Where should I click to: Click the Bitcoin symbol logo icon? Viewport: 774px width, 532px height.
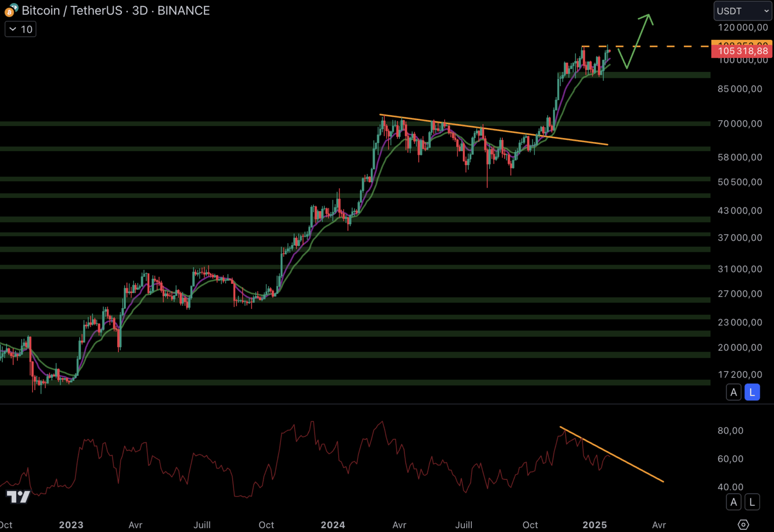[10, 10]
